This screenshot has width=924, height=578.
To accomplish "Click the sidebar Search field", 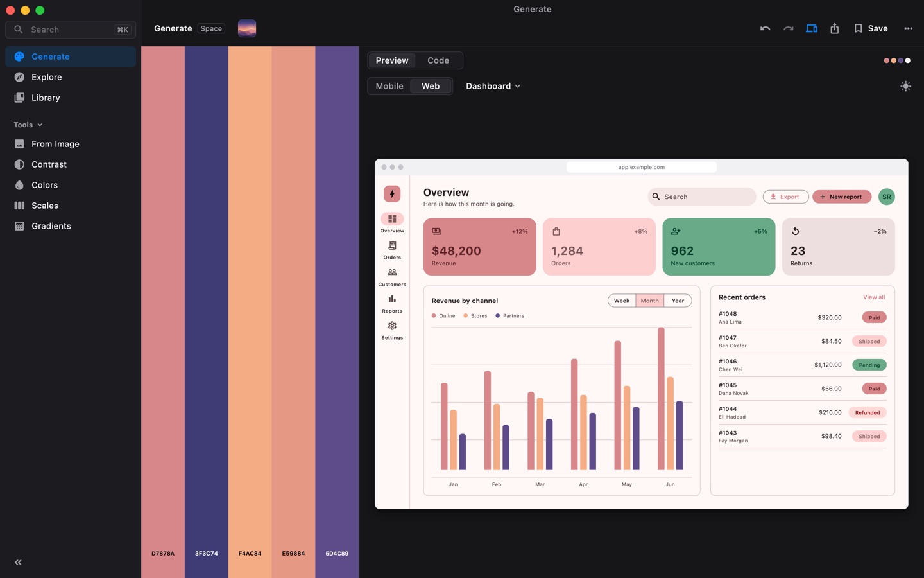I will 71,30.
